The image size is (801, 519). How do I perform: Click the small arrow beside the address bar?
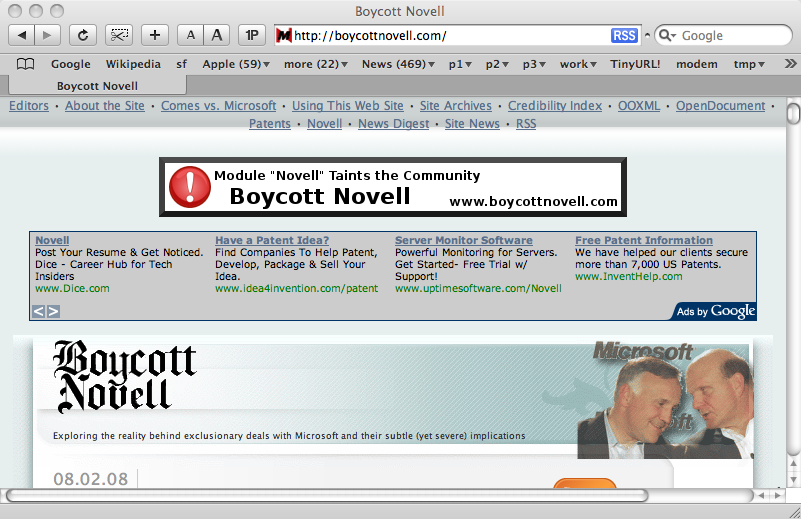(647, 35)
